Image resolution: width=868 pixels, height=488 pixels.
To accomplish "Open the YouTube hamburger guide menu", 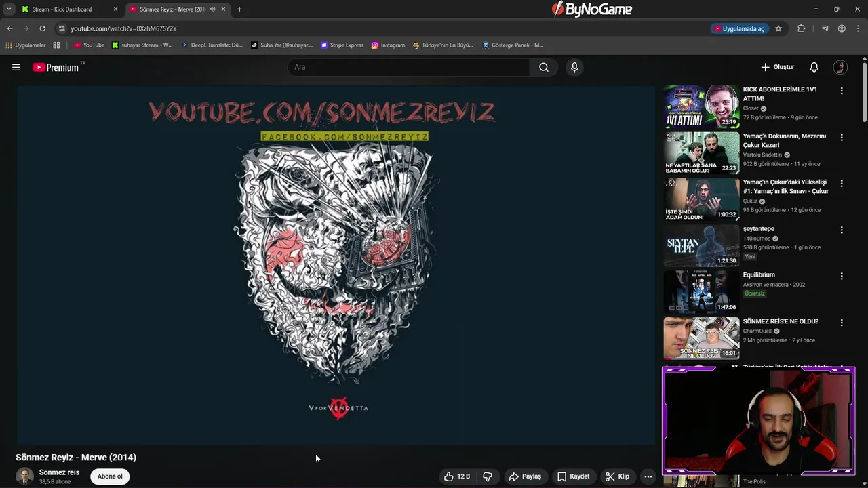I will 16,67.
